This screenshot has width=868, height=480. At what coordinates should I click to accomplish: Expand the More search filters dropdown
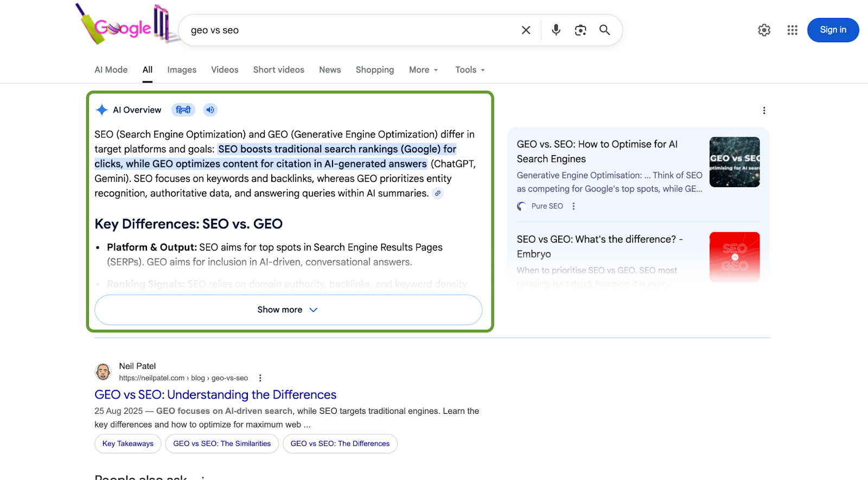[x=423, y=70]
